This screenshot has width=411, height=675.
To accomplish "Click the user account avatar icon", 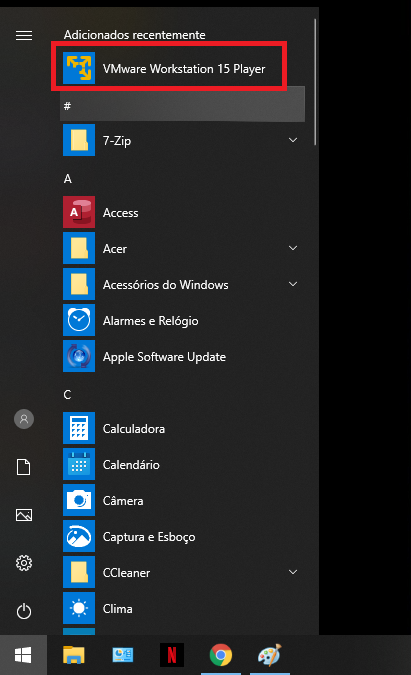I will [x=24, y=419].
